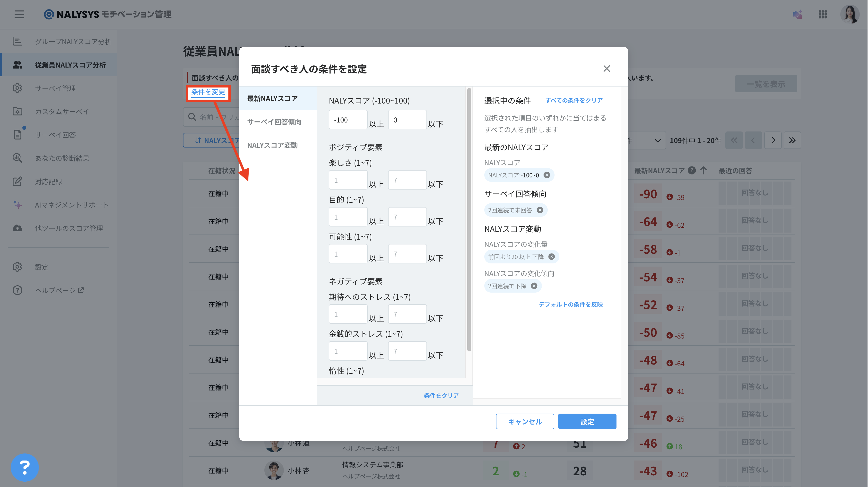
Task: Go to next page of results
Action: (x=773, y=140)
